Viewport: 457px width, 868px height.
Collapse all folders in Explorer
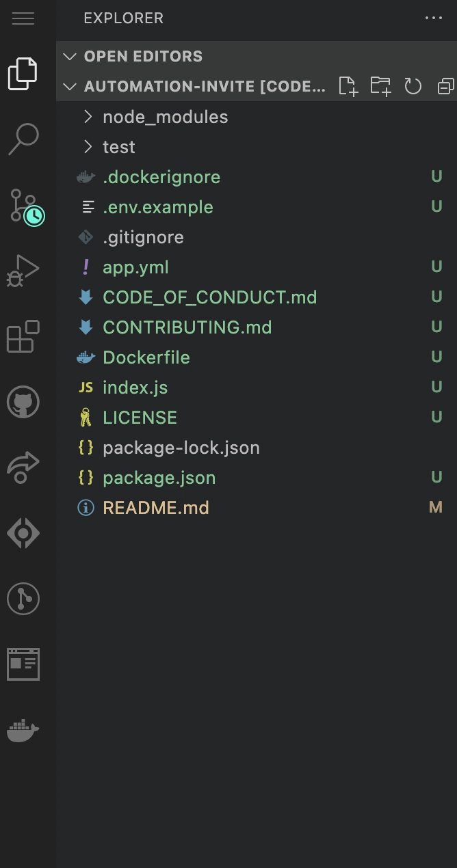click(445, 86)
